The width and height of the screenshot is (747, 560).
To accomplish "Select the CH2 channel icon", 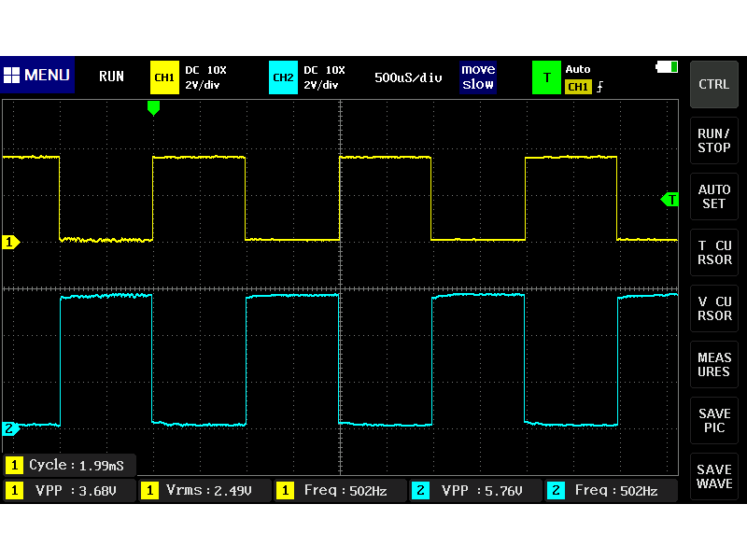I will point(283,77).
